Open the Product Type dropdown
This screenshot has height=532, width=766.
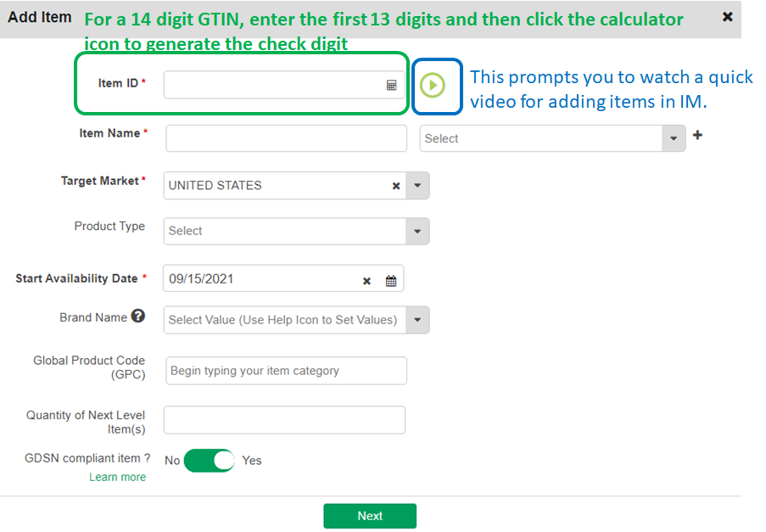(417, 231)
